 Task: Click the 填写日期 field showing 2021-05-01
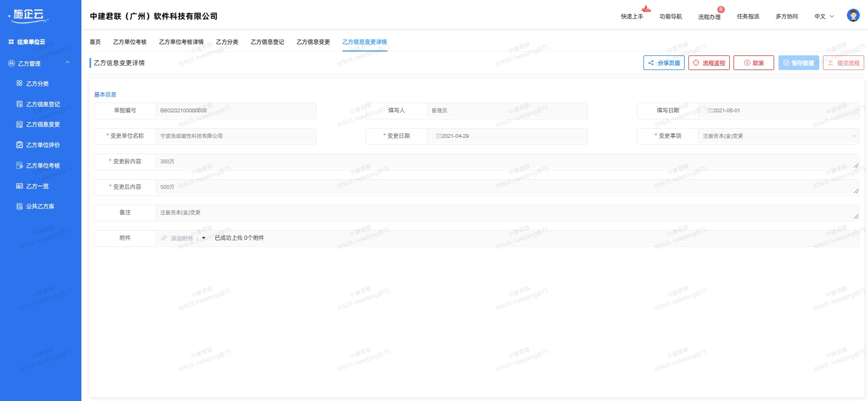pos(778,111)
